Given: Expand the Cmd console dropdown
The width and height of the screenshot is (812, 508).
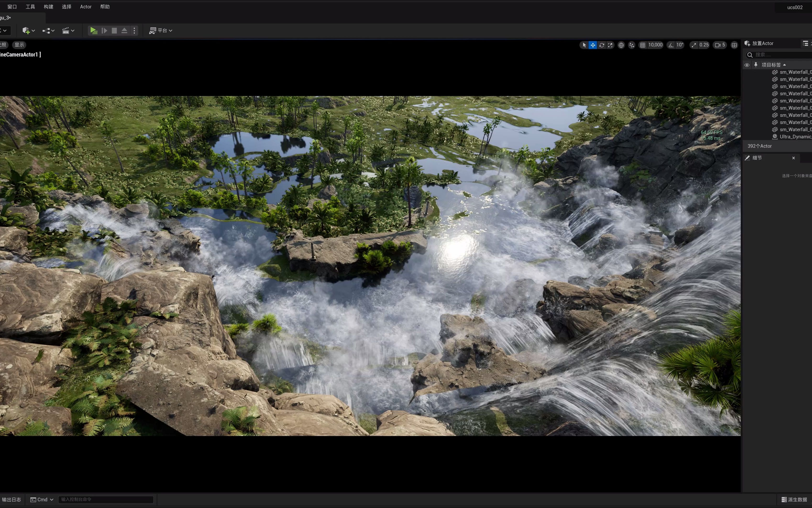Looking at the screenshot, I should coord(52,499).
